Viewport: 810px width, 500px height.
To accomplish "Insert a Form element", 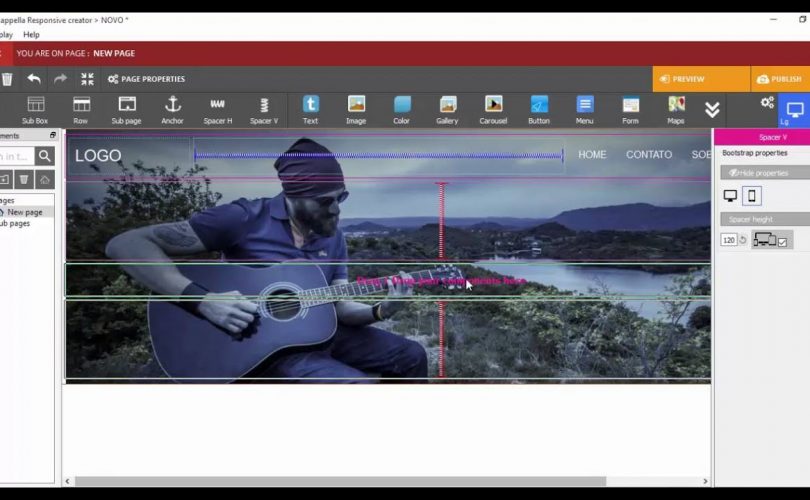I will 630,109.
